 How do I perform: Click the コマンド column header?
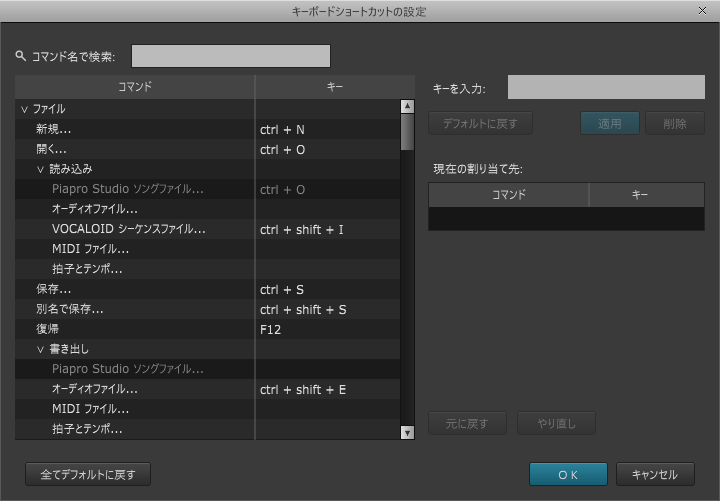point(135,87)
